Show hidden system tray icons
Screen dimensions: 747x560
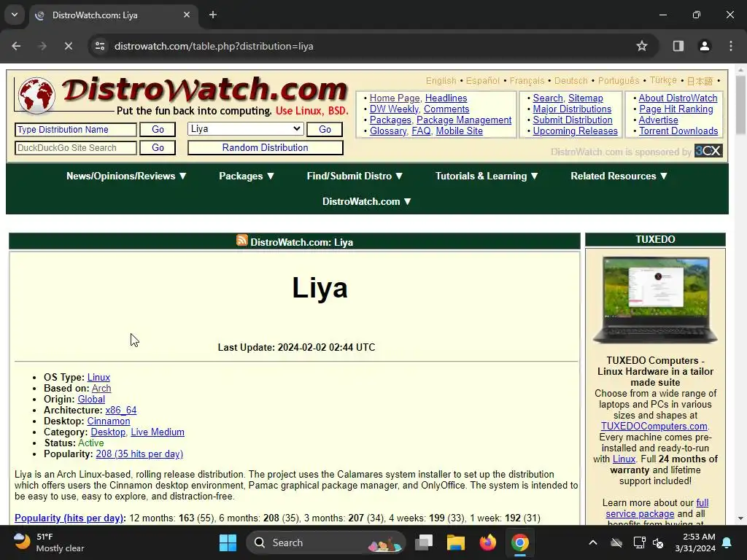click(593, 542)
